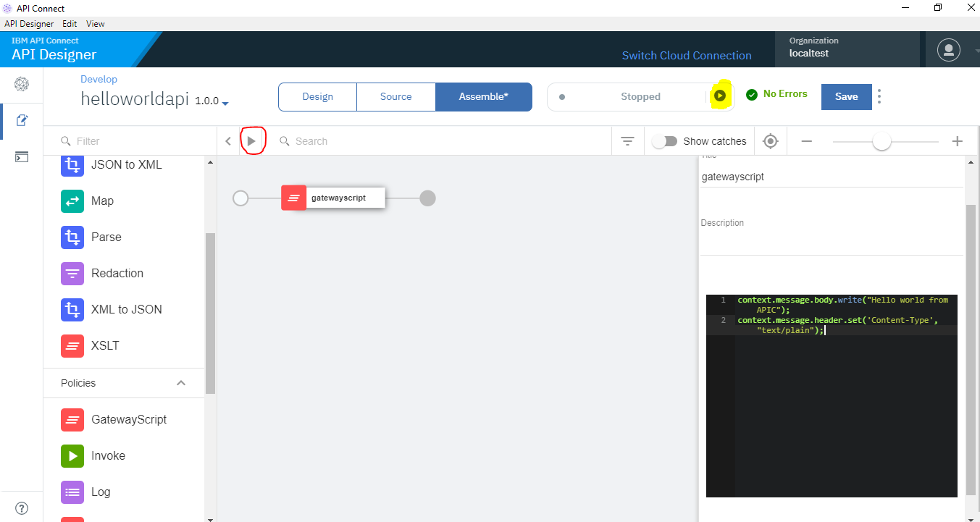Click the Switch Cloud Connection link

687,56
